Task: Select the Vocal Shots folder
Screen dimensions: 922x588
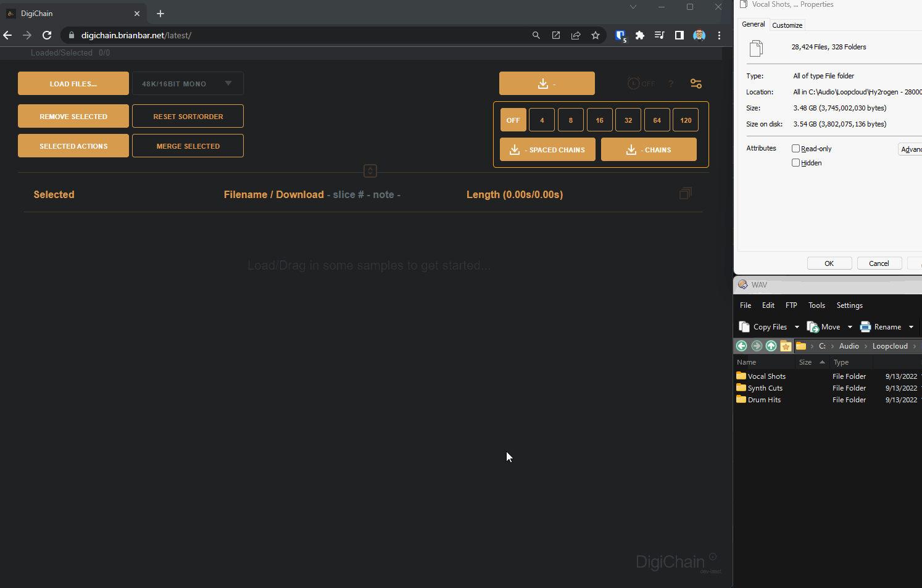Action: [766, 376]
